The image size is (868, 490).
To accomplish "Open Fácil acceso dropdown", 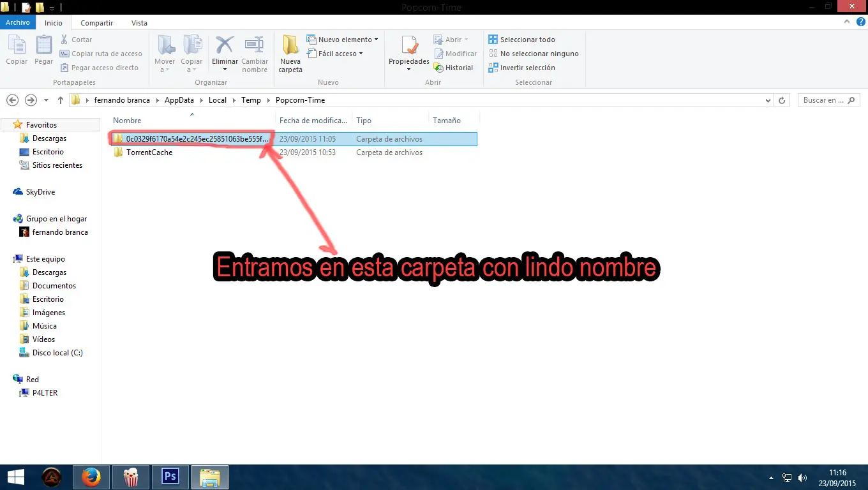I will coord(335,54).
